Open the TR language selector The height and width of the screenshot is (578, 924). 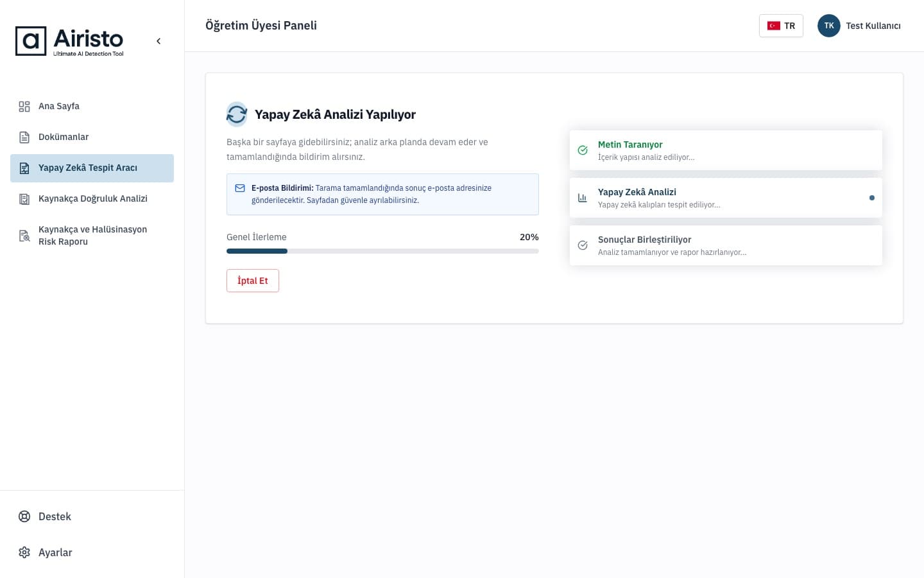[781, 26]
